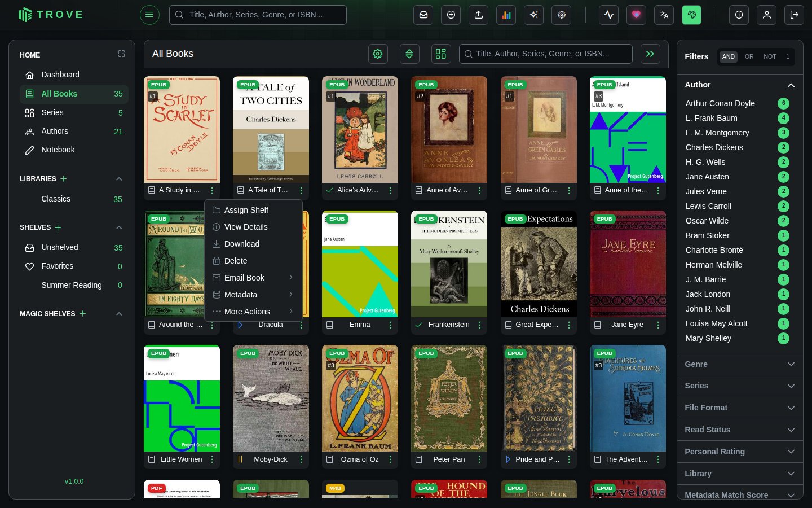Expand the Personal Rating filter section
This screenshot has height=508, width=812.
[740, 452]
